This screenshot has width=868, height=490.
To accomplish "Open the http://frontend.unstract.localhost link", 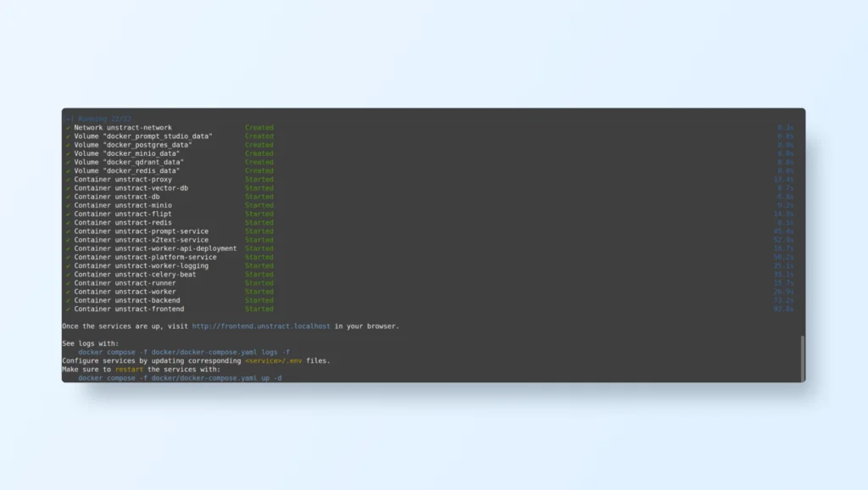I will click(x=262, y=326).
